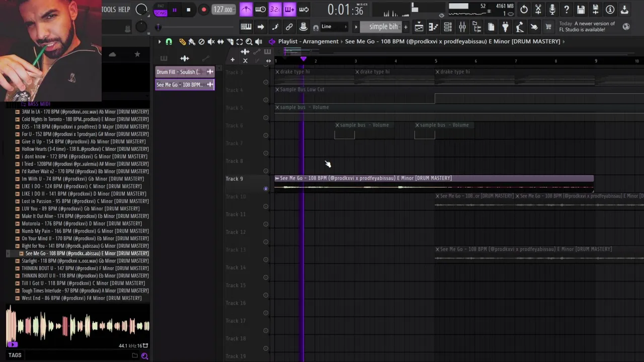Image resolution: width=644 pixels, height=362 pixels.
Task: Select the playlist Delete tool
Action: 201,42
